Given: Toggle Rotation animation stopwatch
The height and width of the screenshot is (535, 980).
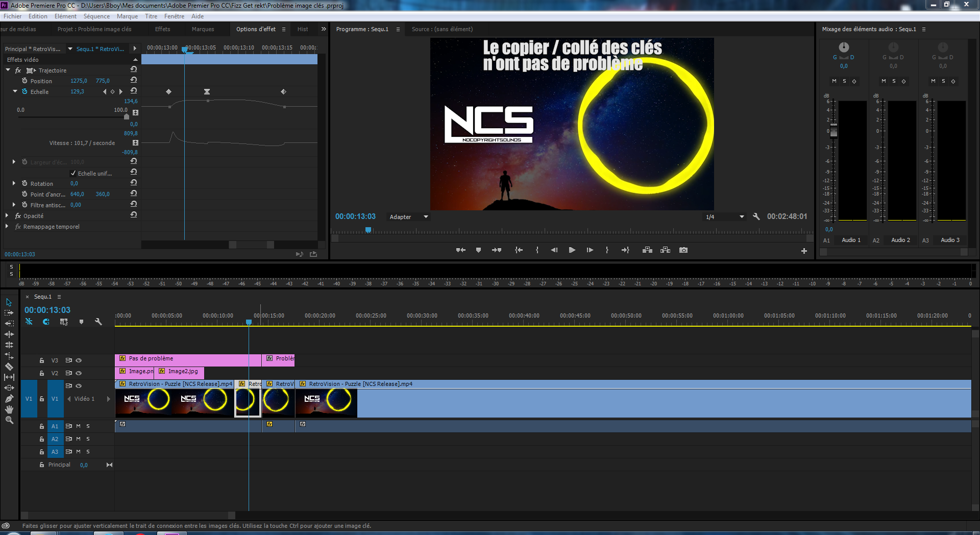Looking at the screenshot, I should tap(24, 183).
